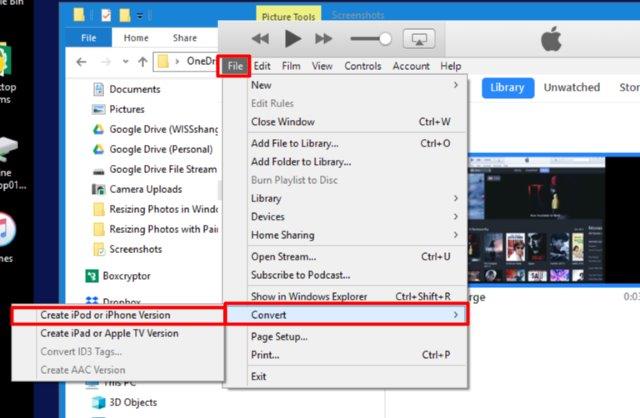Switch to the Library tab in iTunes

(x=507, y=88)
